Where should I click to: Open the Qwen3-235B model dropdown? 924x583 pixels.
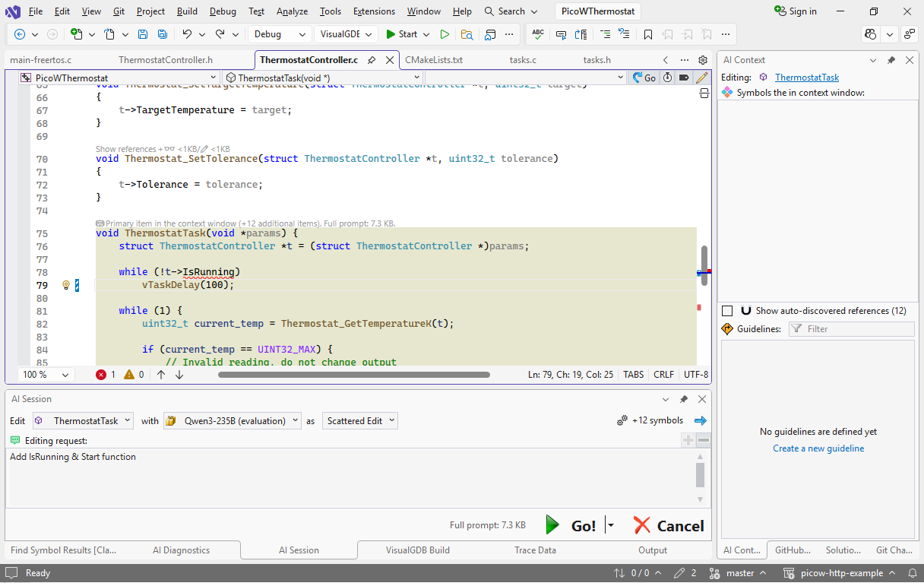point(233,420)
